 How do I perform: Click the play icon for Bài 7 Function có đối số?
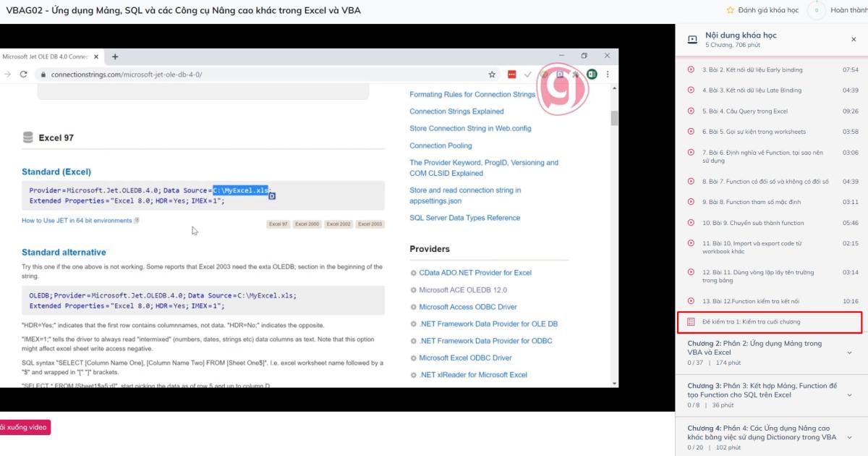[x=691, y=182]
